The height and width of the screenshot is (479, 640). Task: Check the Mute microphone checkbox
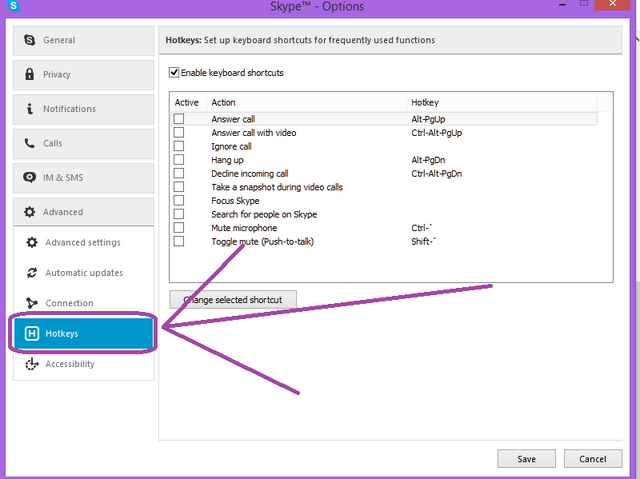coord(179,228)
